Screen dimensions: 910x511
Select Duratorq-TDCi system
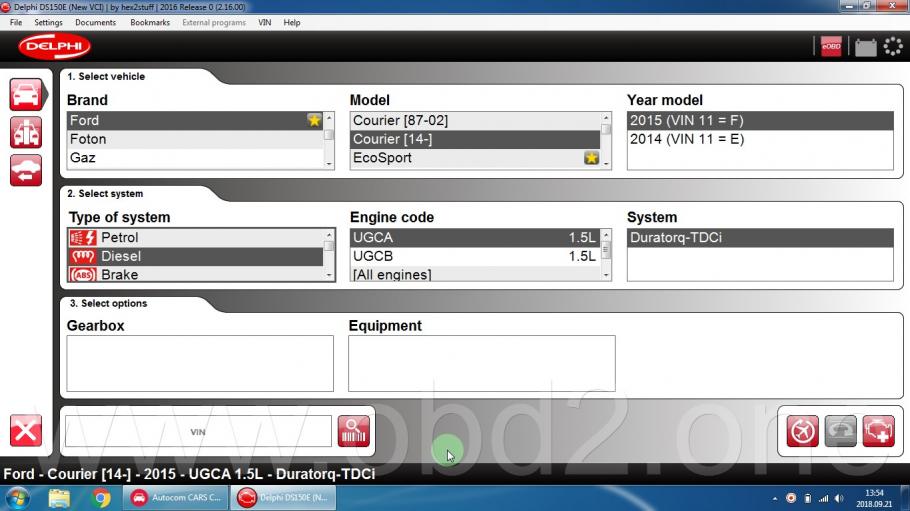click(x=760, y=237)
